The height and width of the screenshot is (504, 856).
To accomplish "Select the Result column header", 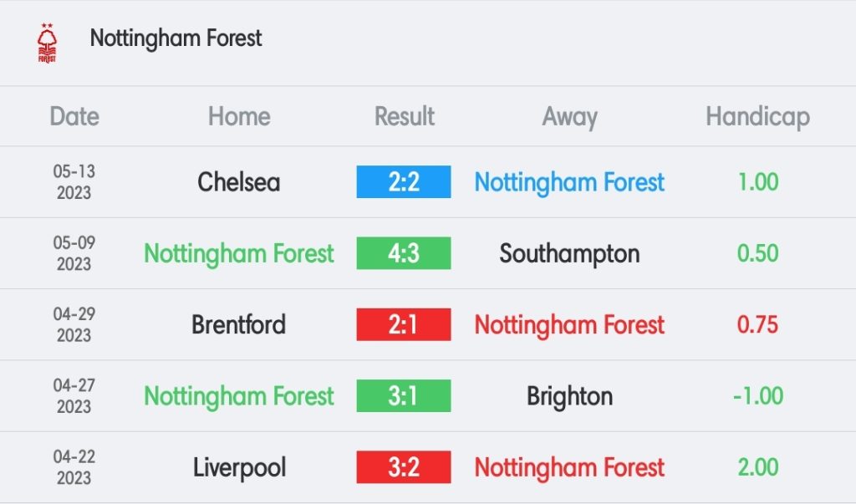I will pos(404,116).
